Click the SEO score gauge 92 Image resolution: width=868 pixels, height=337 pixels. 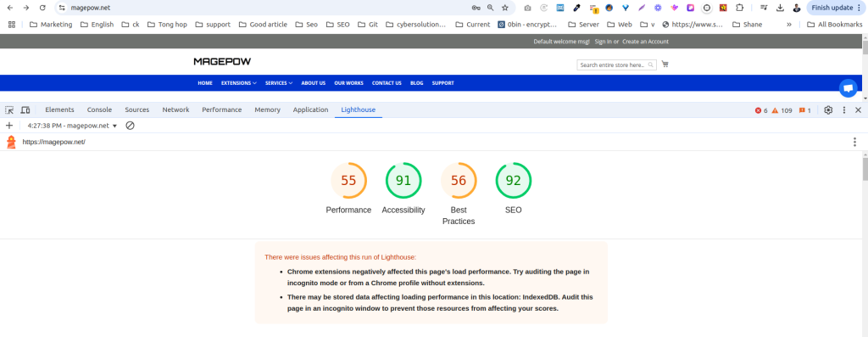click(514, 181)
